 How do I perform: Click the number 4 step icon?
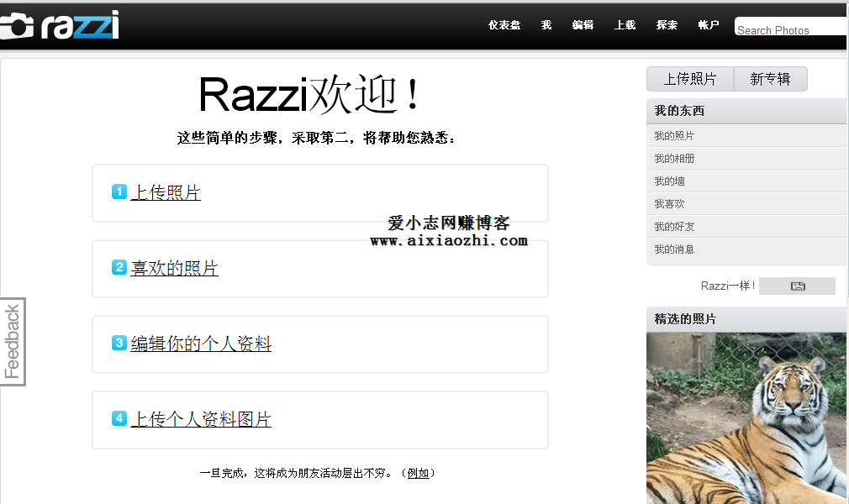tap(119, 418)
